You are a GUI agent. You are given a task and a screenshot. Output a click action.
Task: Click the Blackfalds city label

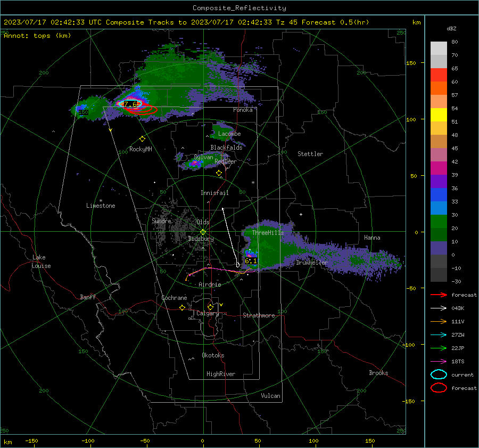tap(226, 148)
